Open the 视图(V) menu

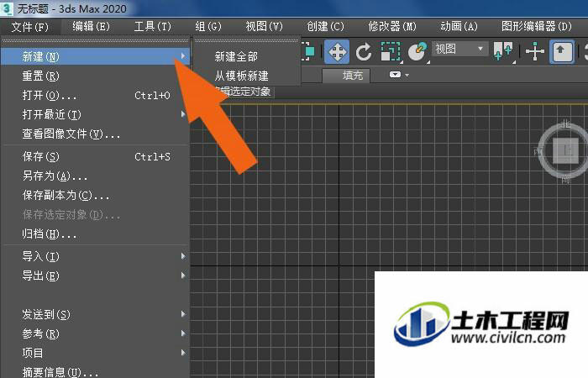[264, 27]
